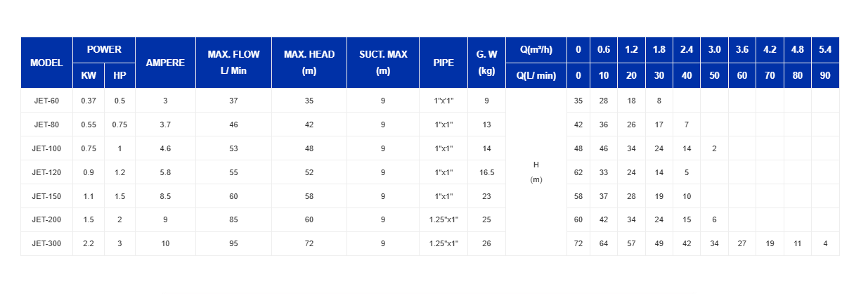Click the KW sub-header

[x=89, y=75]
